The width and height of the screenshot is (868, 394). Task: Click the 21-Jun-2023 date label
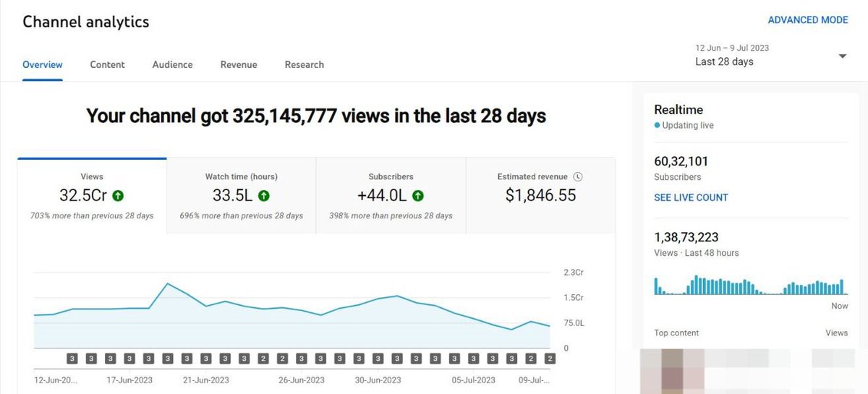pyautogui.click(x=205, y=380)
